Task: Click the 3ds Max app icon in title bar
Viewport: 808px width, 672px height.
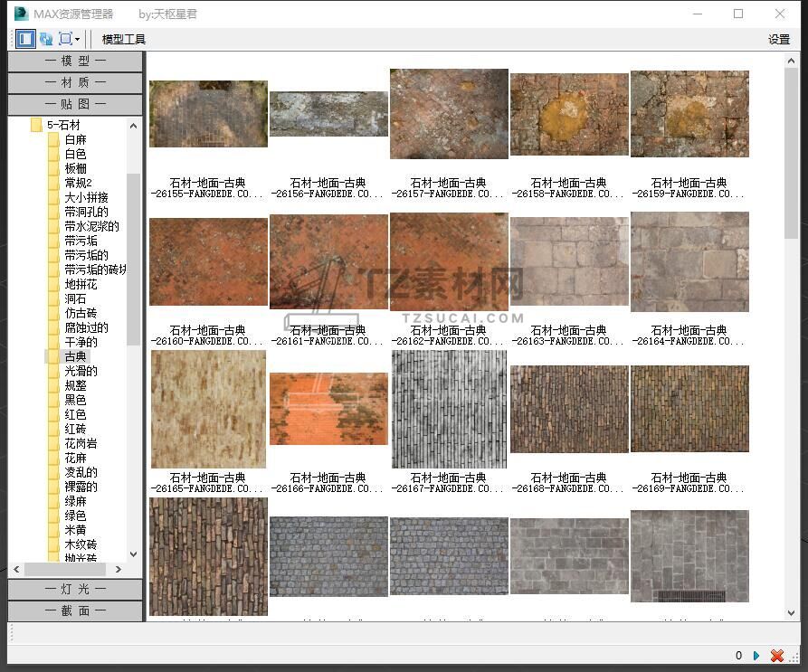Action: pos(20,14)
